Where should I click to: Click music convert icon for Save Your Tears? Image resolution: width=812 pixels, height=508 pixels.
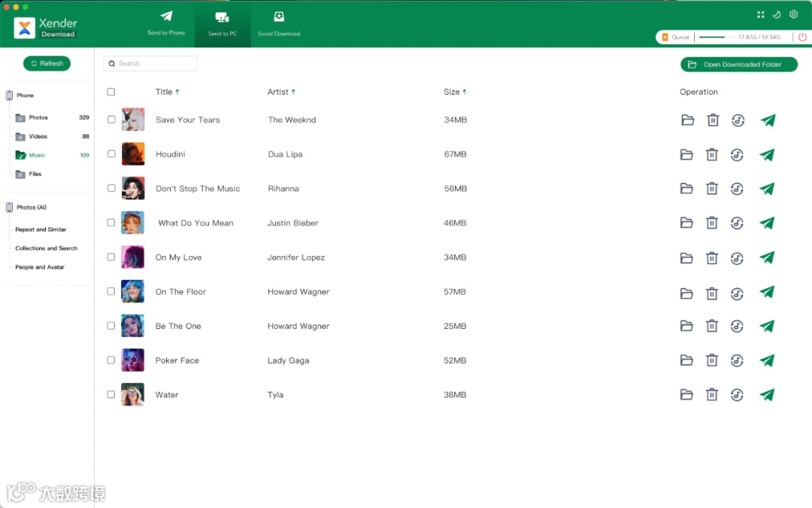[x=738, y=120]
